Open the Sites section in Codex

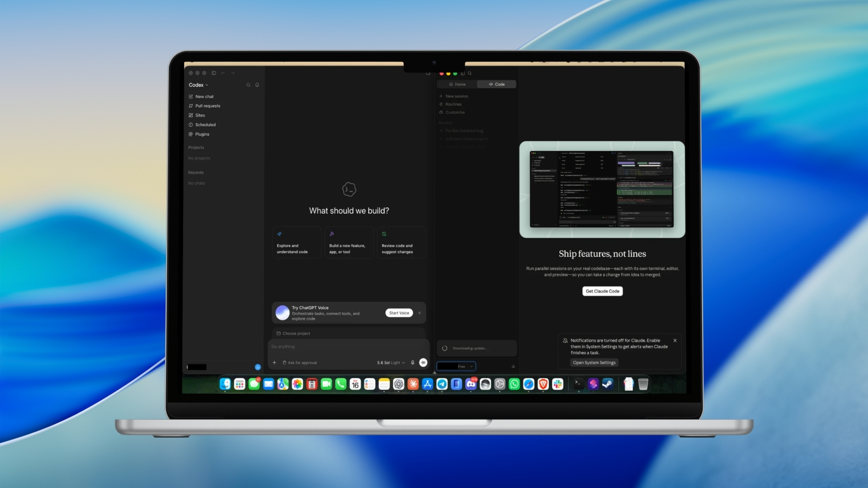coord(197,115)
